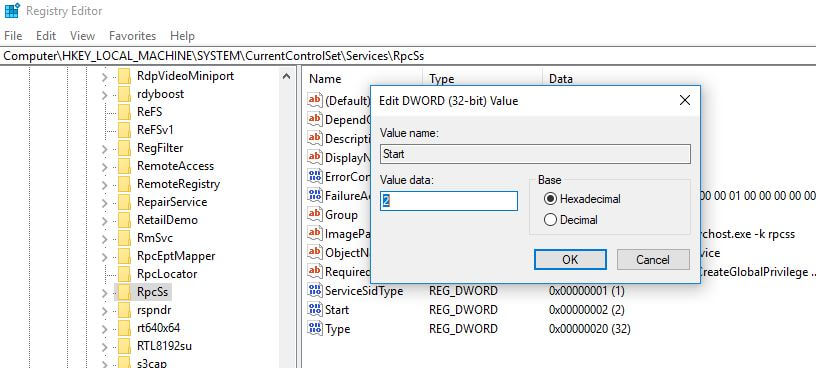Select the ServiceSidType value name
The width and height of the screenshot is (816, 368).
pos(364,291)
